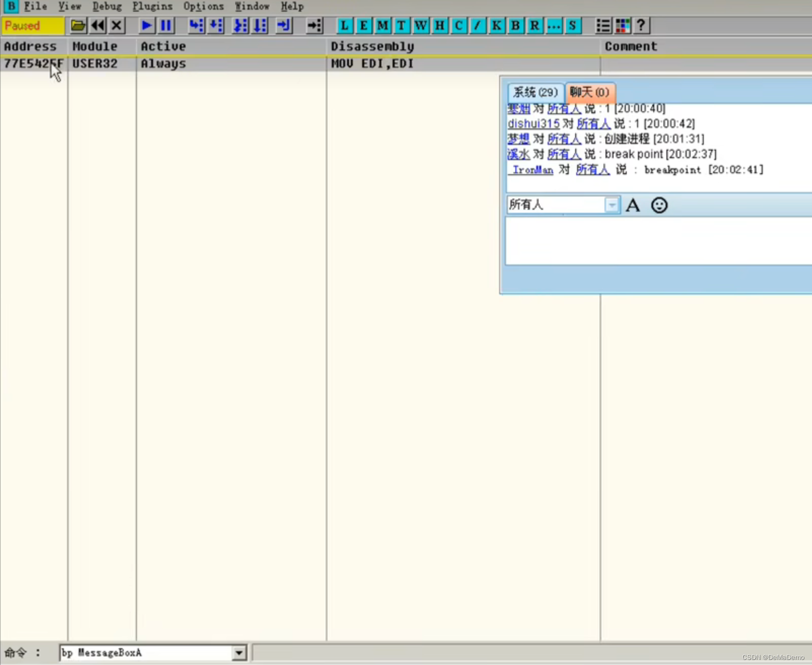Open the CPU window
Image resolution: width=812 pixels, height=665 pixels.
click(459, 25)
